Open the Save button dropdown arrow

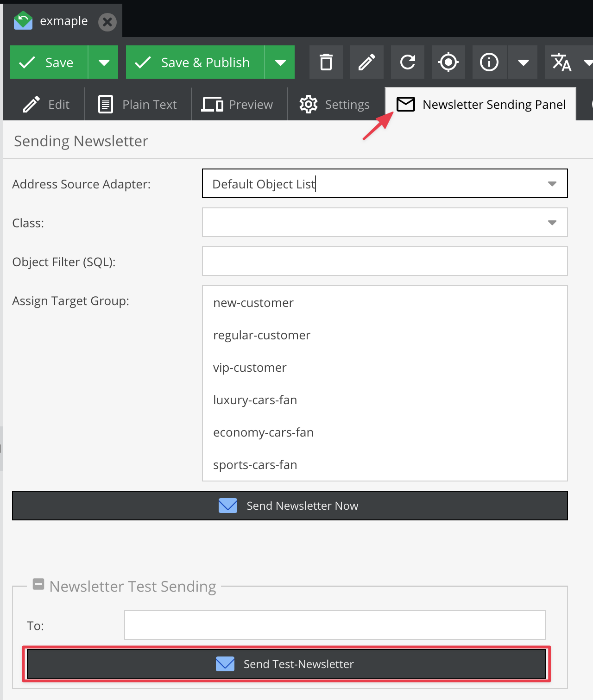(x=104, y=62)
